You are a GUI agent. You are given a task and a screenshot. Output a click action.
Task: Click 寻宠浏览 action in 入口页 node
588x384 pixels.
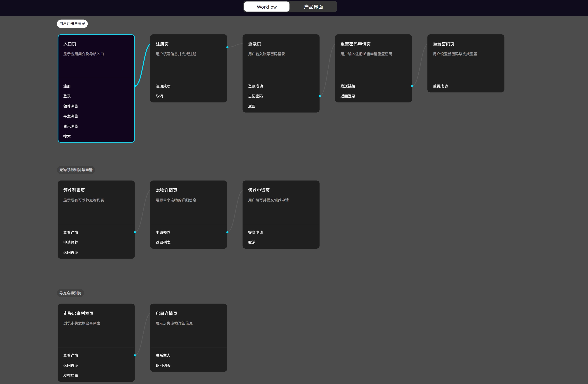(71, 116)
